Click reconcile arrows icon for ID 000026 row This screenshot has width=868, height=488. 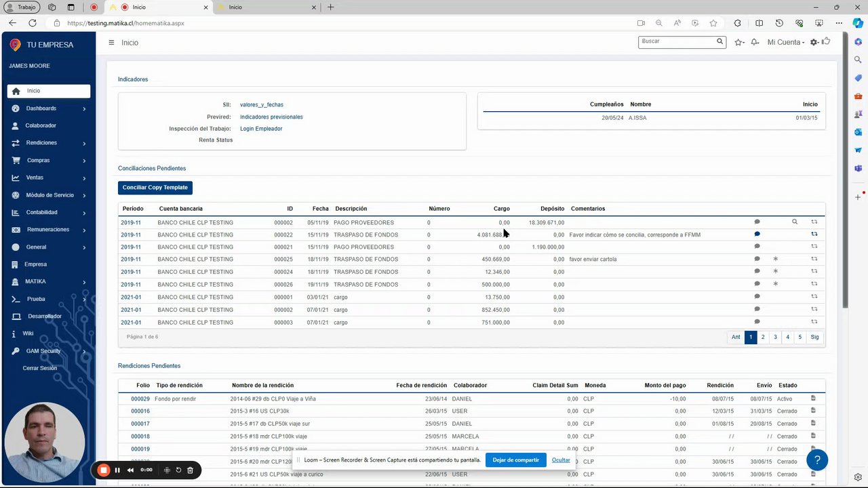814,284
